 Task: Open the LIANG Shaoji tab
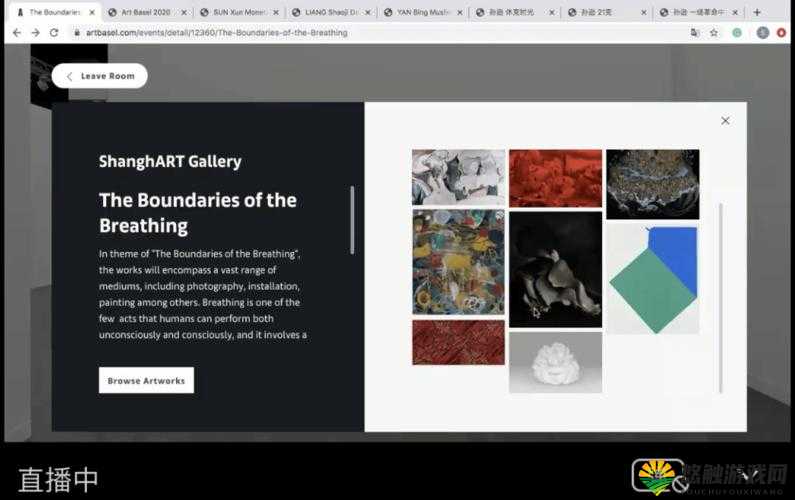pos(331,12)
